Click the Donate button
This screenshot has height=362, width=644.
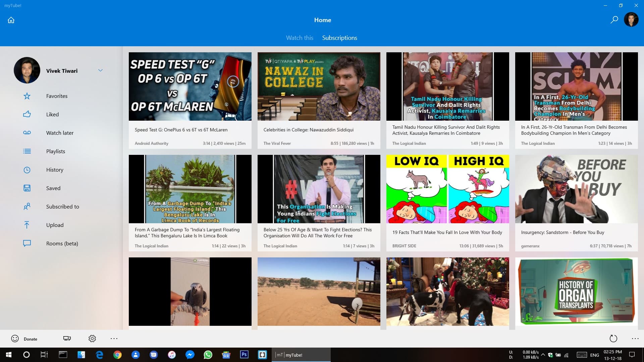tap(24, 339)
